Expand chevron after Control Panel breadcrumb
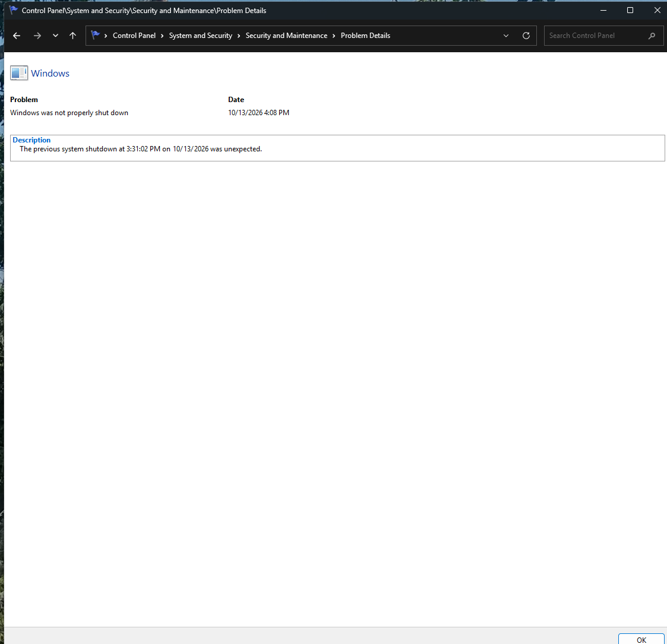 [x=162, y=36]
